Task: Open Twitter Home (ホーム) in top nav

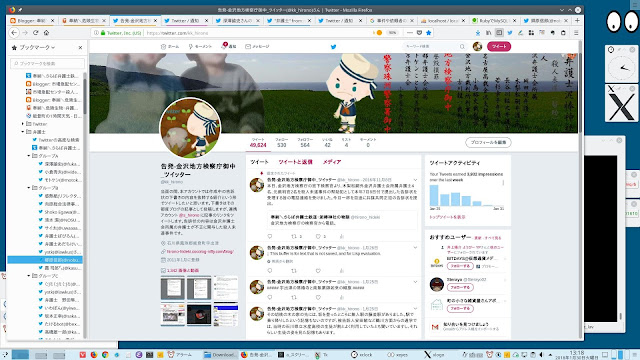Action: [170, 47]
